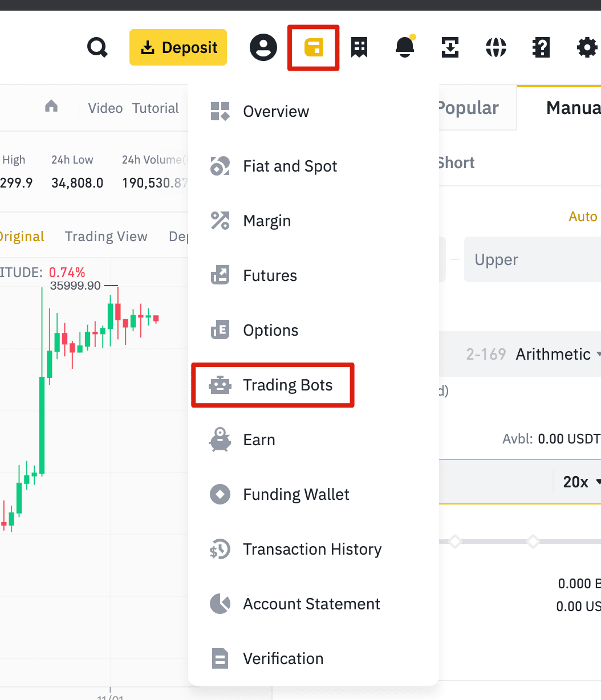This screenshot has height=700, width=601.
Task: Open the user profile icon
Action: point(263,48)
